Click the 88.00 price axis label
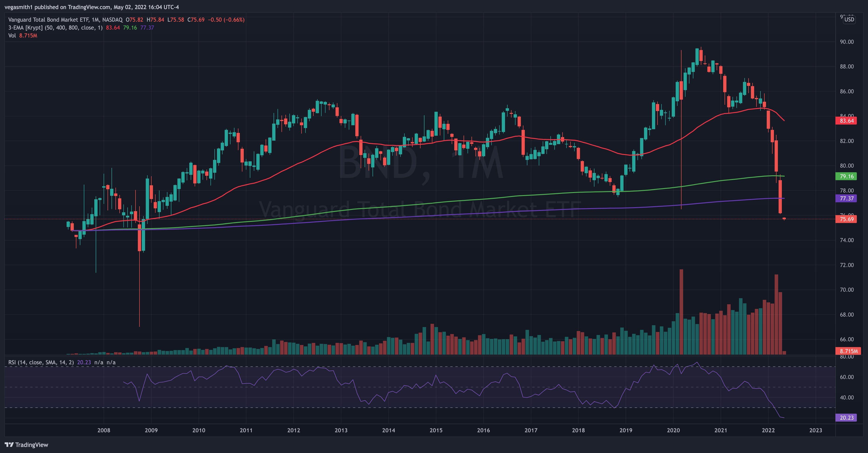The image size is (868, 453). click(x=847, y=66)
